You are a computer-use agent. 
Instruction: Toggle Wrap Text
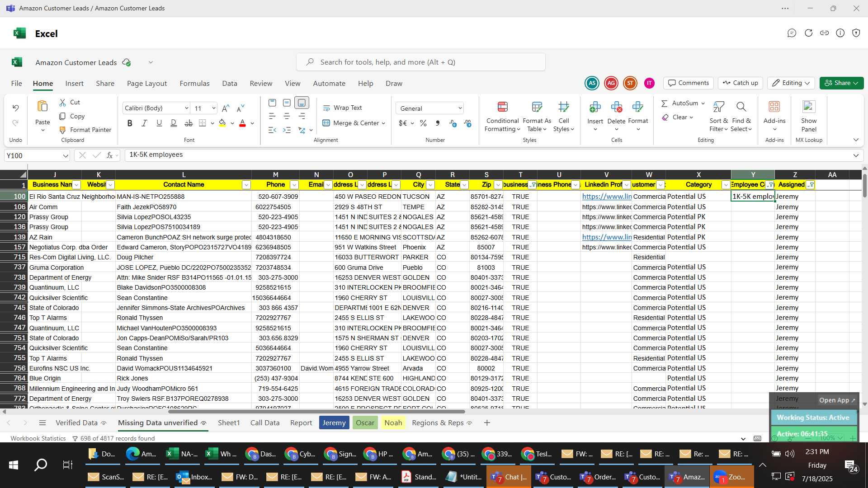342,108
